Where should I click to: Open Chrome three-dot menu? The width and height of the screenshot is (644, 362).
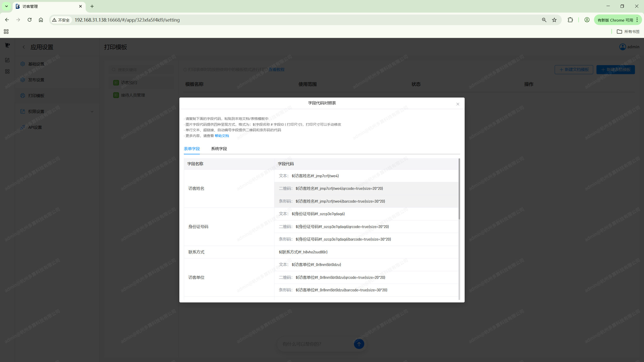pyautogui.click(x=637, y=20)
